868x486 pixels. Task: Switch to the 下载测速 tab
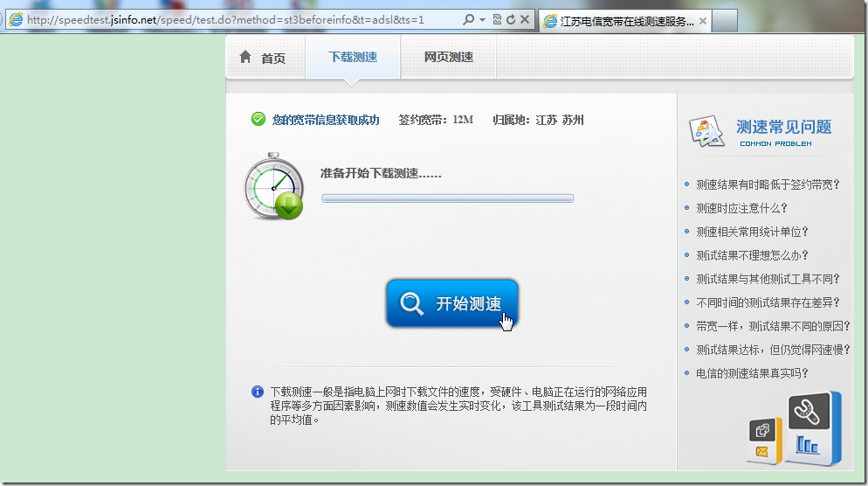353,57
